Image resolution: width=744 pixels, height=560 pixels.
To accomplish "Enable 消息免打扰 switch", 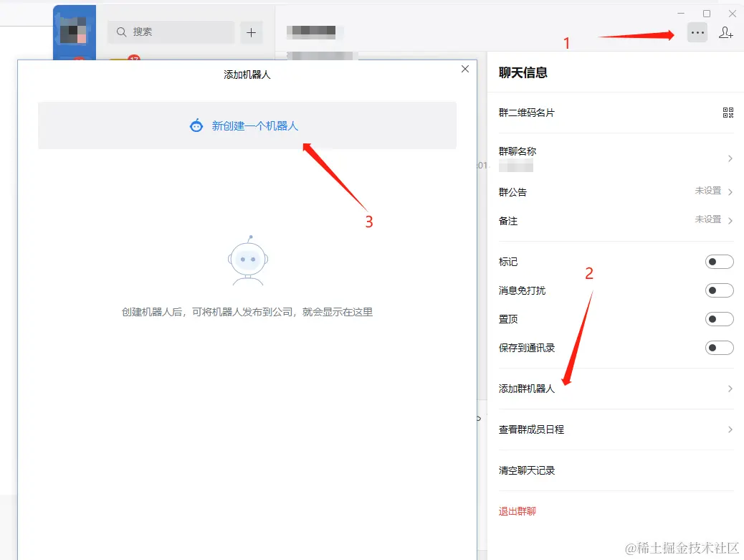I will [719, 290].
